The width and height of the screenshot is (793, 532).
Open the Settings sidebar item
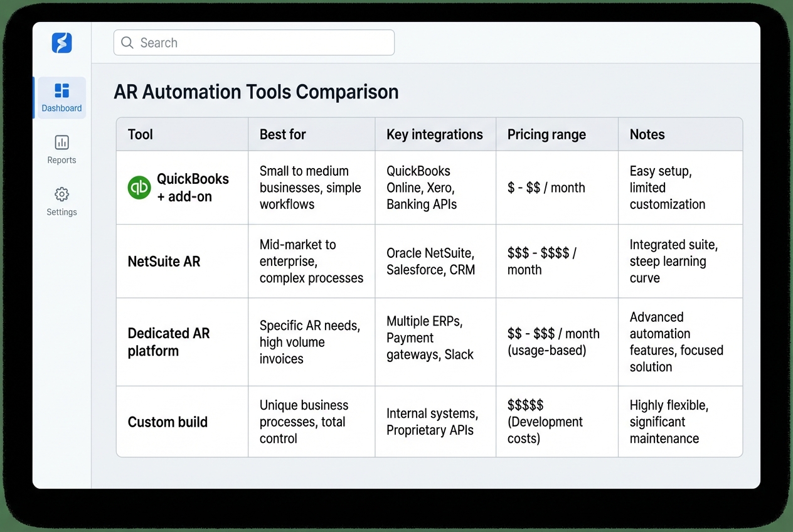61,201
